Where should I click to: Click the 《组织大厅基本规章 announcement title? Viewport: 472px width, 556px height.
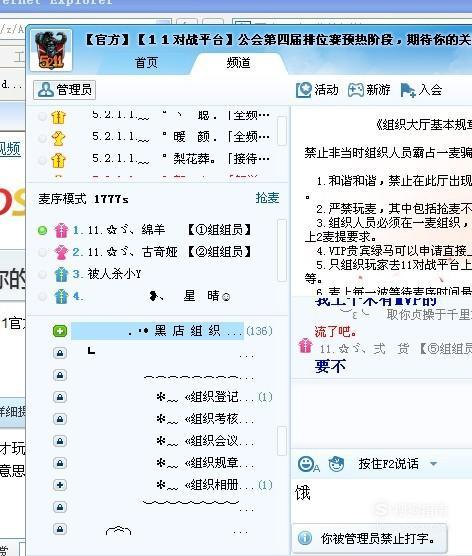(x=423, y=125)
